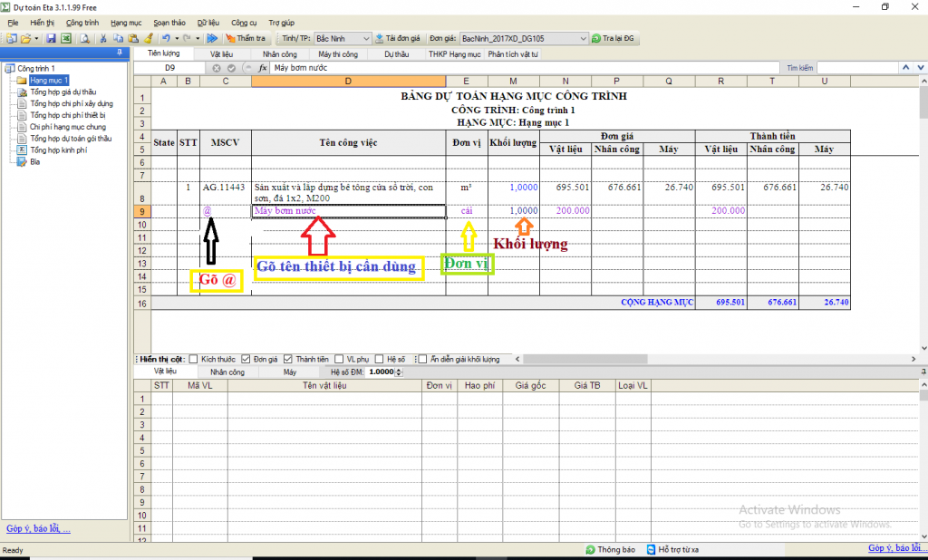This screenshot has height=560, width=928.
Task: Tick the VL phụ checkbox
Action: point(338,359)
